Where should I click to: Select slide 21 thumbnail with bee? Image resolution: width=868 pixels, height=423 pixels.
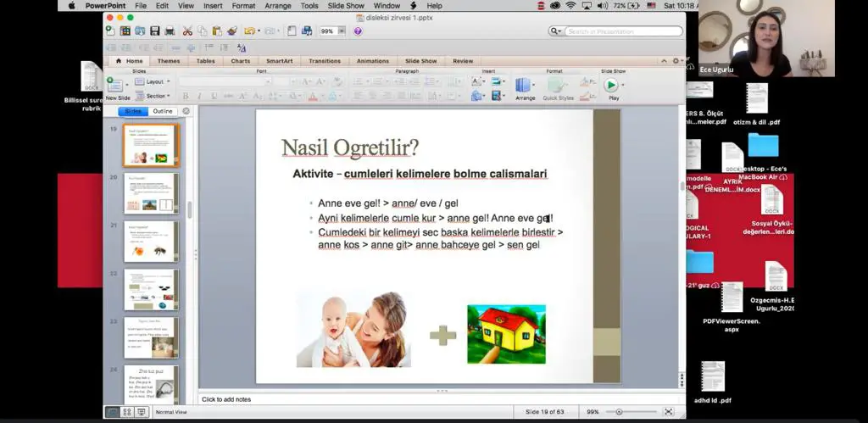pos(151,242)
